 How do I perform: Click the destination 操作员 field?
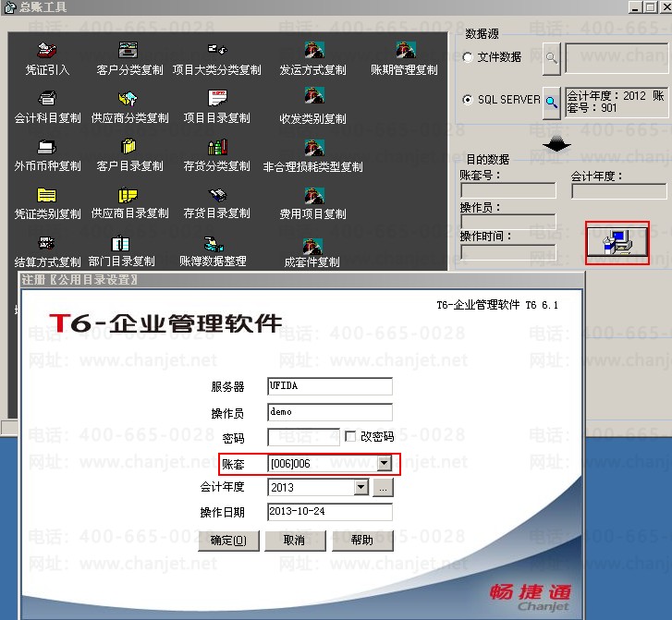pyautogui.click(x=508, y=220)
